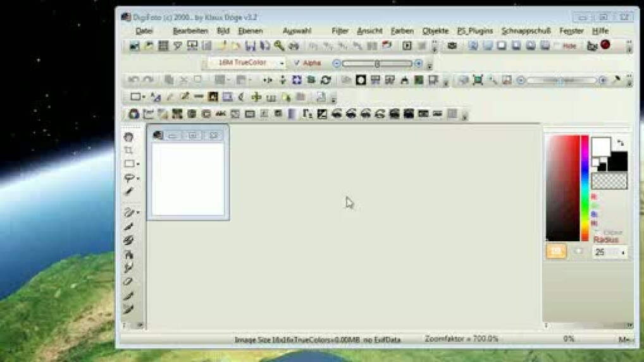Click the orange highlighted button below color picker

point(556,251)
